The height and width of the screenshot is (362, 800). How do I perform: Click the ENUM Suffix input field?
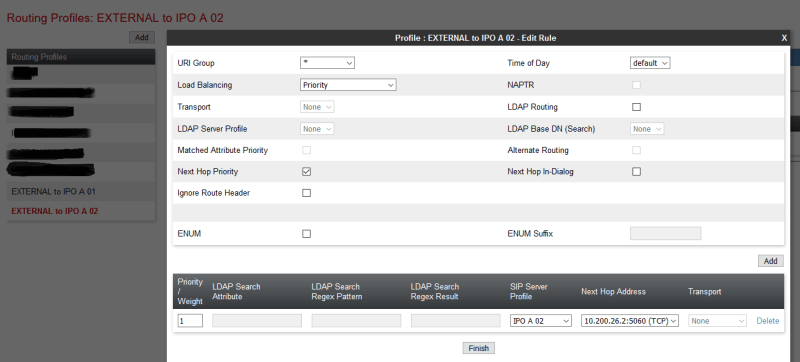tap(666, 234)
